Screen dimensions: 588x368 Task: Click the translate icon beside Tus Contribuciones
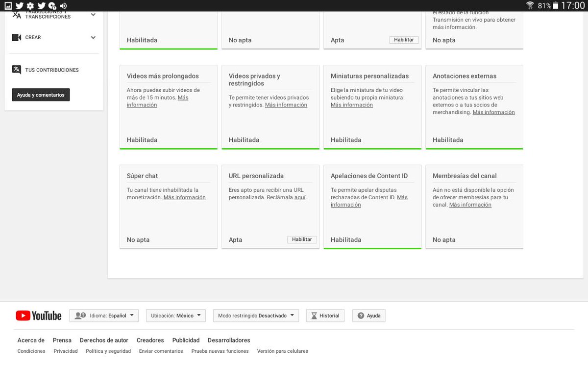click(x=17, y=70)
